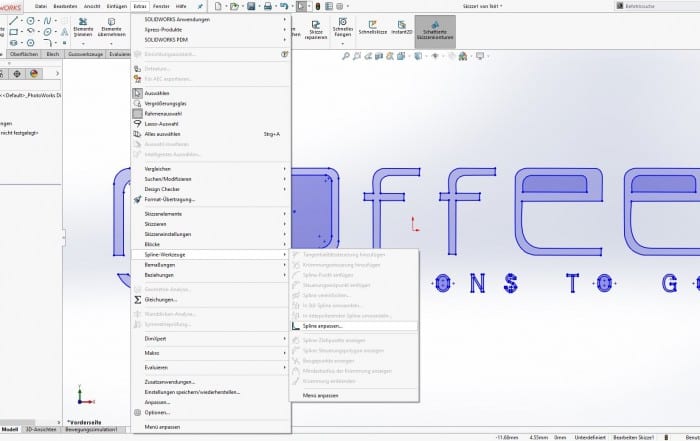Select the Line sketch tool
This screenshot has width=700, height=441.
(x=13, y=21)
